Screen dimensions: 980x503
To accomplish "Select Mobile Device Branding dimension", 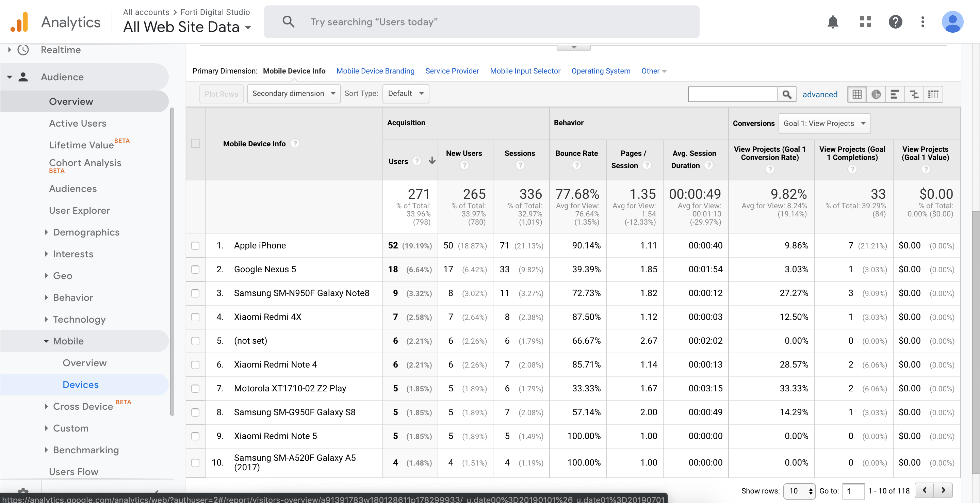I will coord(375,71).
